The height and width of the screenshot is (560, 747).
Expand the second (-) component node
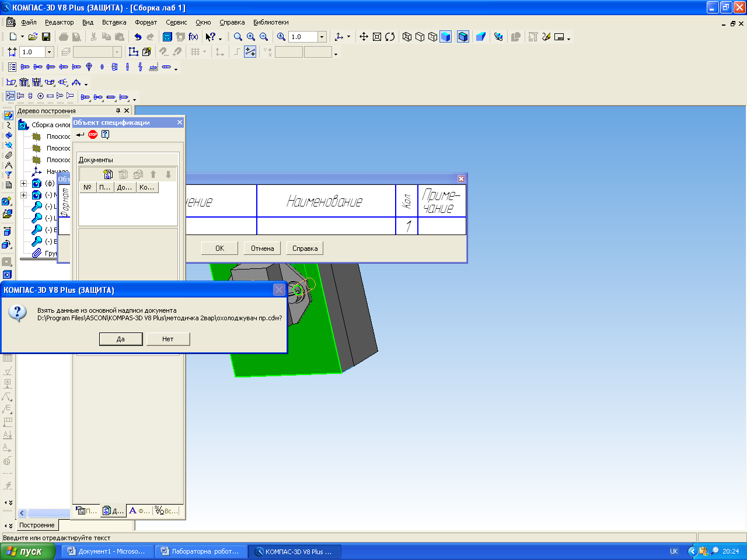[x=24, y=195]
